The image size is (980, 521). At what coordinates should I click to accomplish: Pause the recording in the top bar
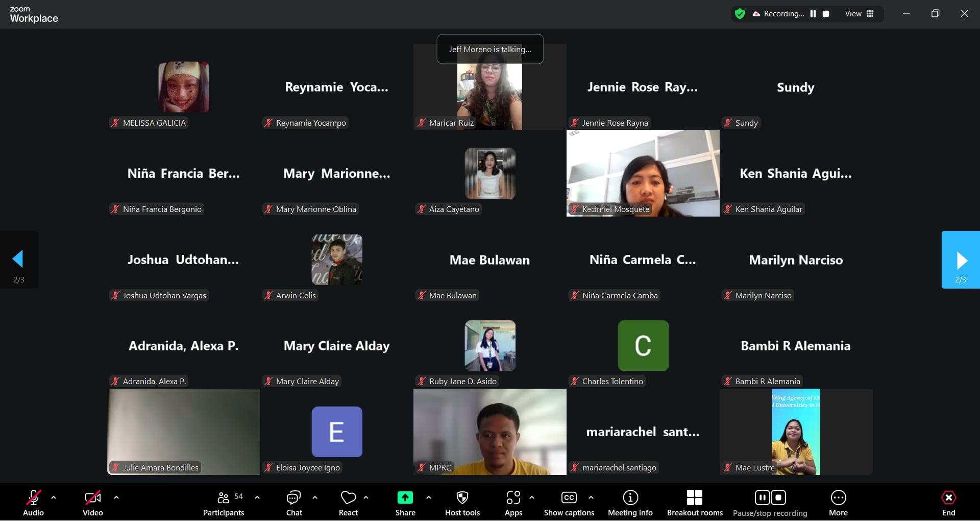tap(813, 14)
